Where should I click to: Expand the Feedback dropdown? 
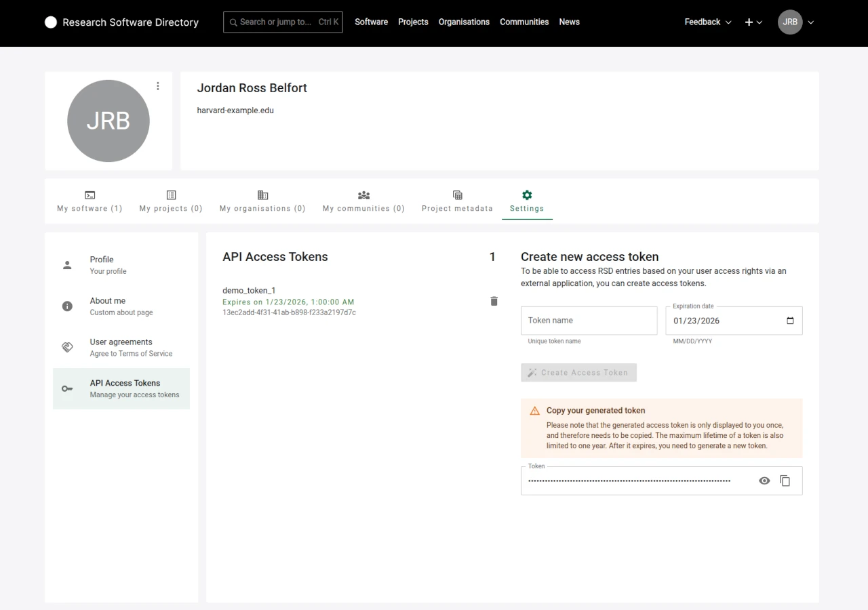coord(707,22)
